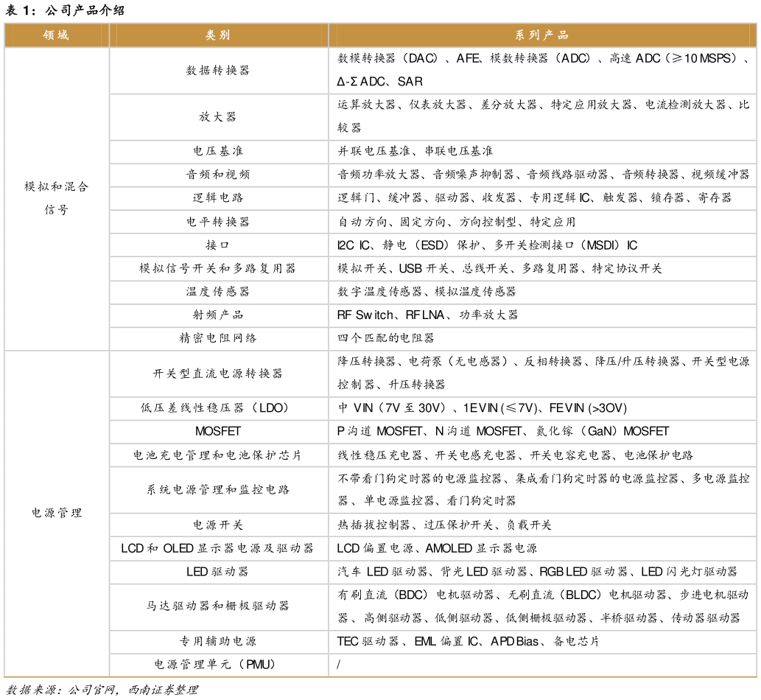Select the 电源开关 row label
Image resolution: width=761 pixels, height=700 pixels.
219,525
